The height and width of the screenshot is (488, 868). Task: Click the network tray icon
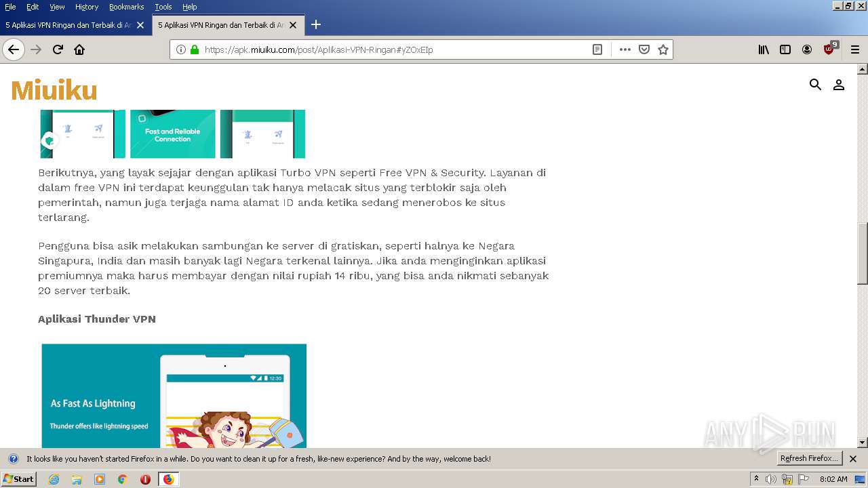click(x=787, y=479)
